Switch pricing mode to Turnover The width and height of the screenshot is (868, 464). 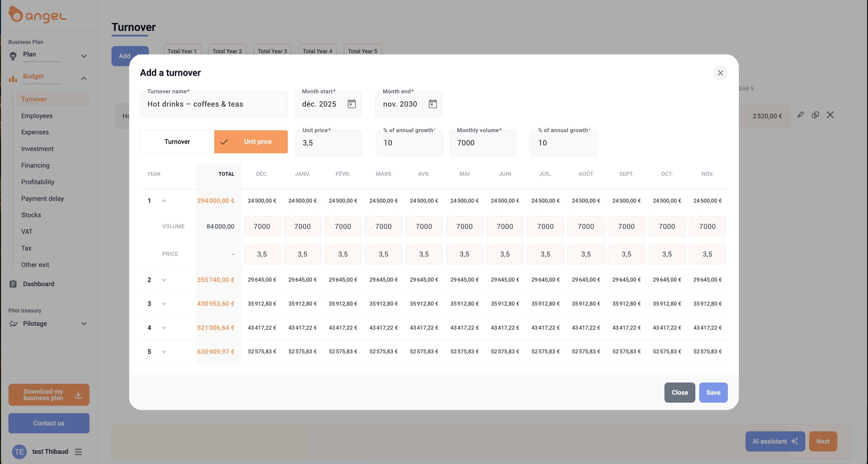tap(177, 141)
